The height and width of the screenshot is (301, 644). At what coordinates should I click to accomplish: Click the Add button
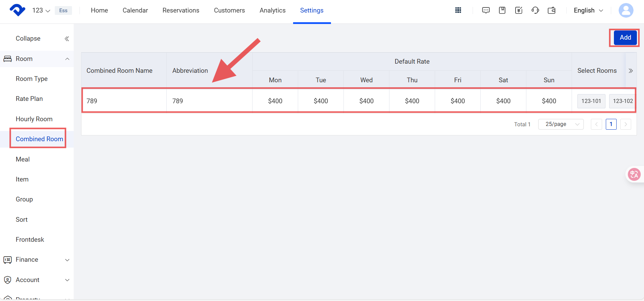click(625, 38)
